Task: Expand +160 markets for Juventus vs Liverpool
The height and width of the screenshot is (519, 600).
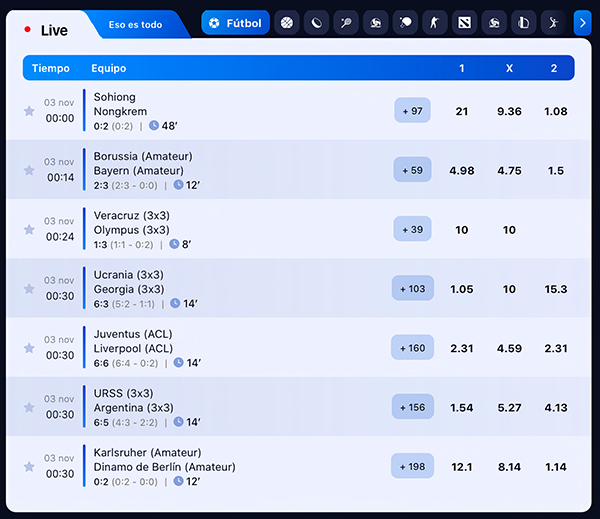Action: [x=412, y=348]
